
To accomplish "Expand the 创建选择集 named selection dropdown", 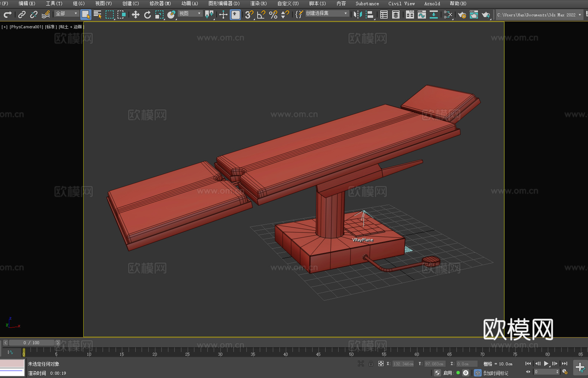I will (x=327, y=13).
